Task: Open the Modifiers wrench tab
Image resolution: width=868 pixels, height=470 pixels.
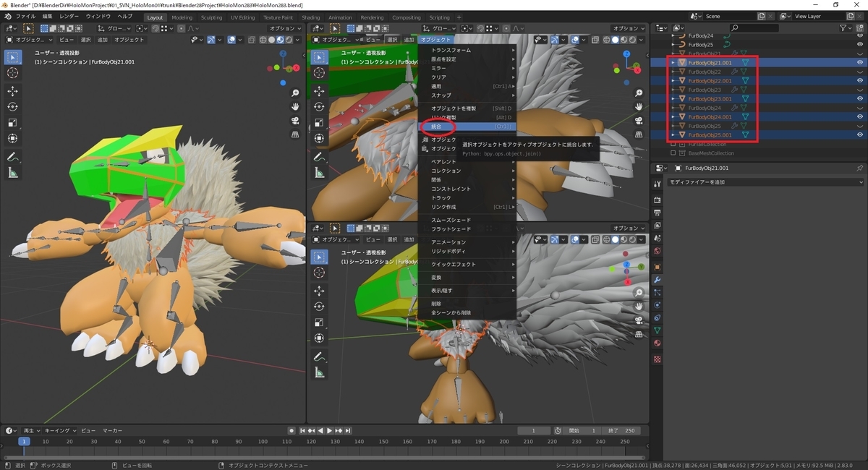Action: [657, 279]
